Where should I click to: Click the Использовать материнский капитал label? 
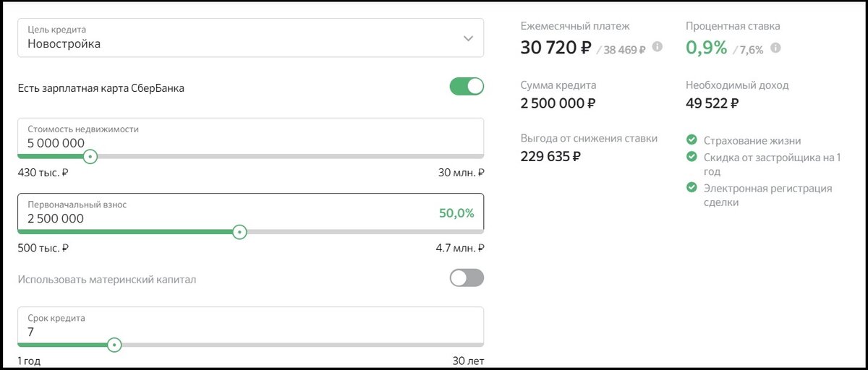[107, 279]
